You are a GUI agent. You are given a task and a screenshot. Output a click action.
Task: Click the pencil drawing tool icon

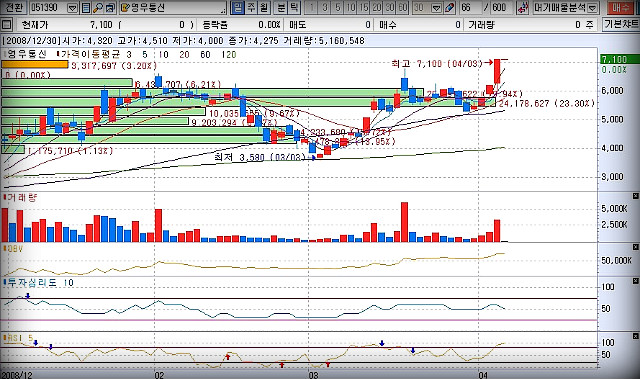[450, 8]
